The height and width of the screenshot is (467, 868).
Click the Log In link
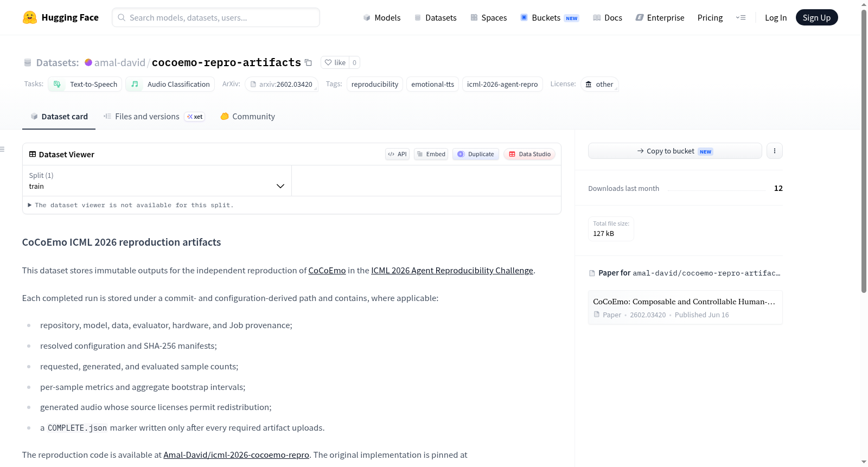click(x=776, y=17)
